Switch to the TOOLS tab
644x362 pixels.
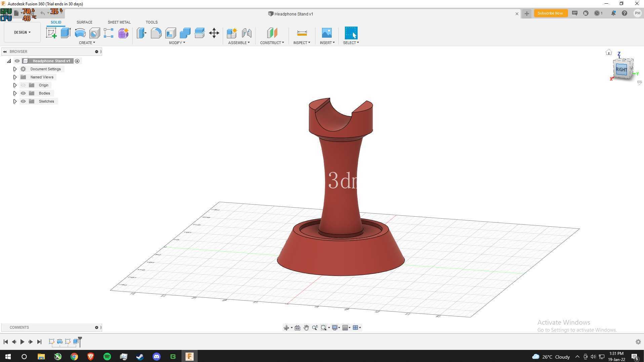coord(152,22)
